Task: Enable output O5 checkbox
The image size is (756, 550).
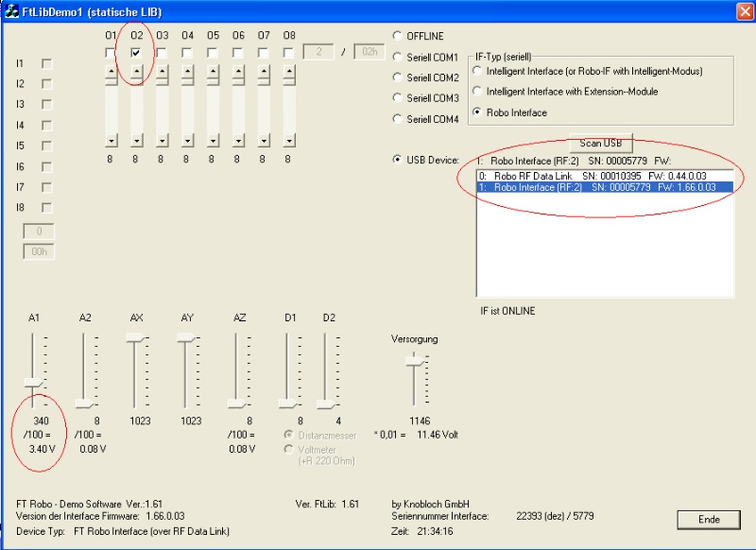Action: point(212,53)
